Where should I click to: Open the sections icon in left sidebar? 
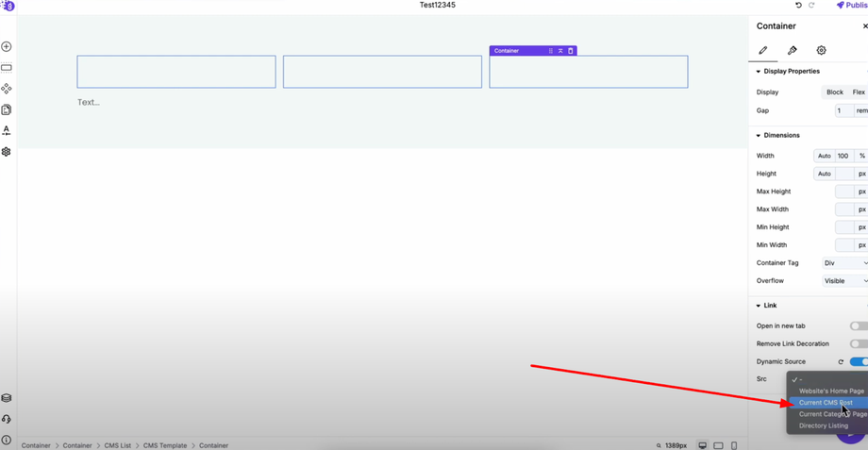pos(7,68)
